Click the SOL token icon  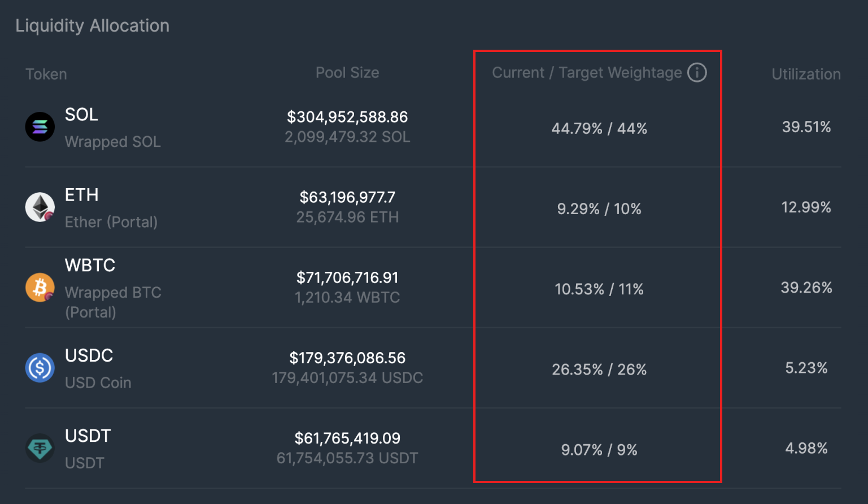point(40,127)
